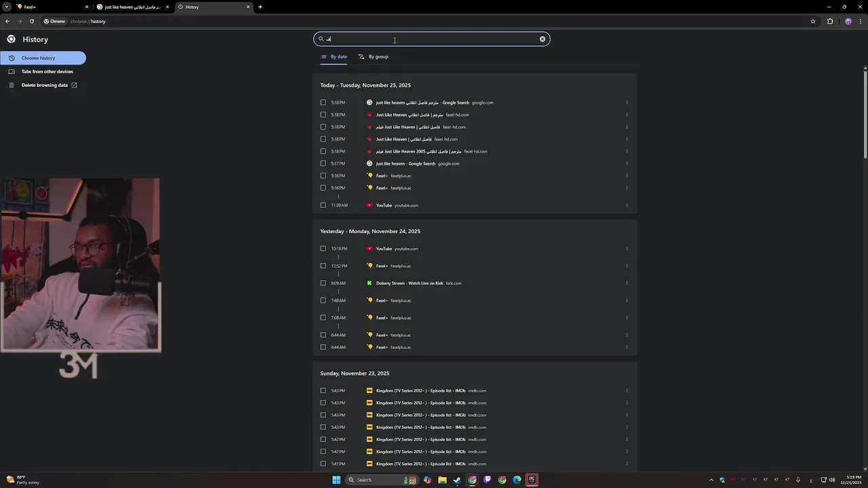Image resolution: width=868 pixels, height=488 pixels.
Task: Switch to the By group view
Action: [x=374, y=57]
